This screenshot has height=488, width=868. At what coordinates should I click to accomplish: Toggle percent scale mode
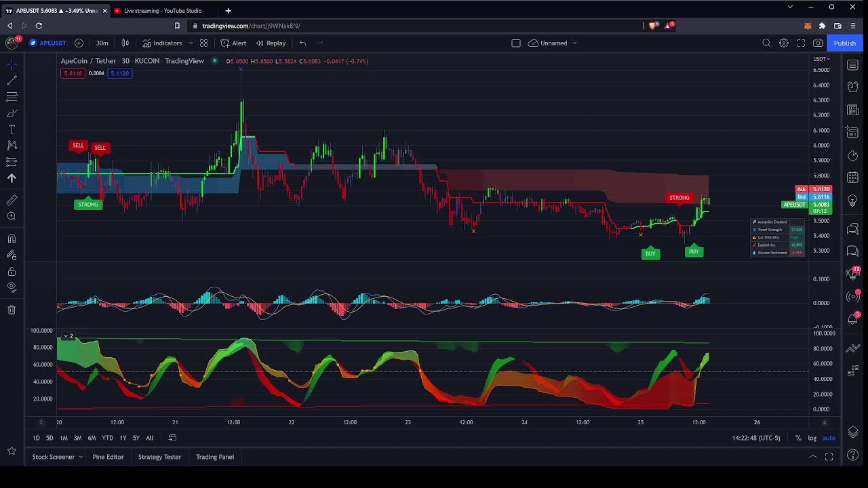[x=798, y=438]
